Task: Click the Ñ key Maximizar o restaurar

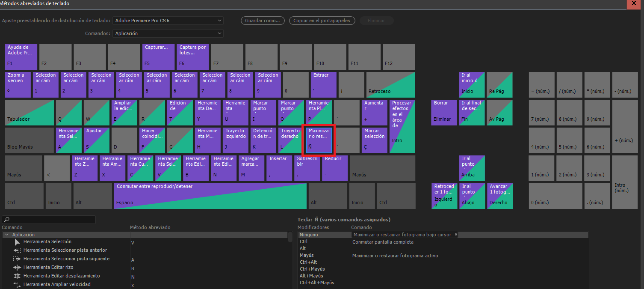Action: (319, 140)
